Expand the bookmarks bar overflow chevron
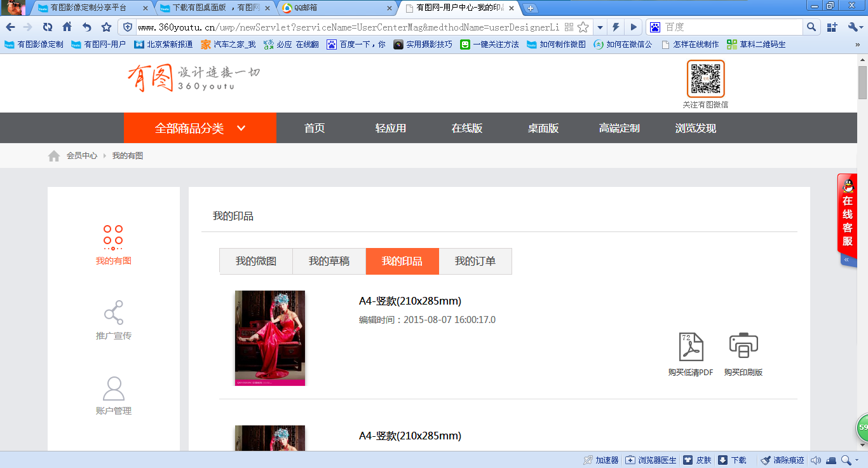 [x=857, y=45]
